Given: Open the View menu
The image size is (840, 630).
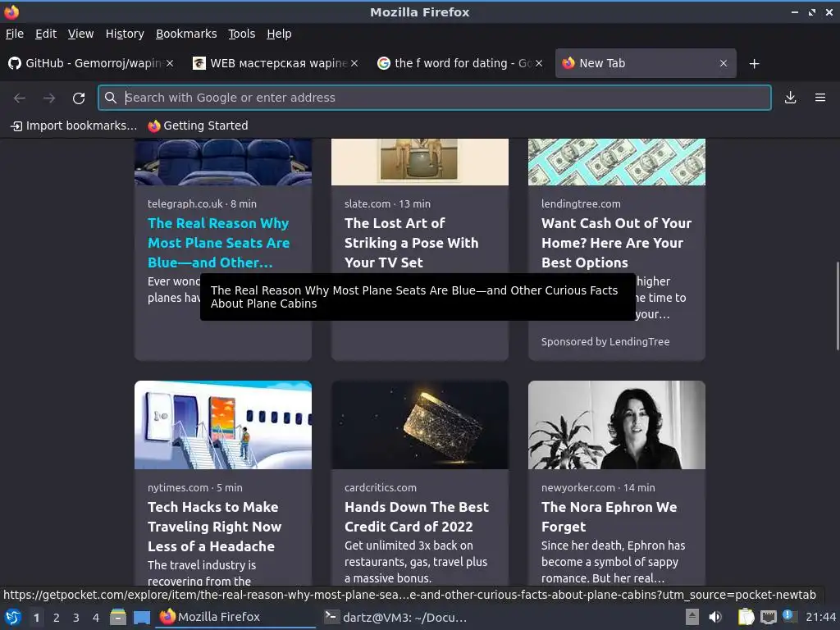Looking at the screenshot, I should pyautogui.click(x=81, y=34).
